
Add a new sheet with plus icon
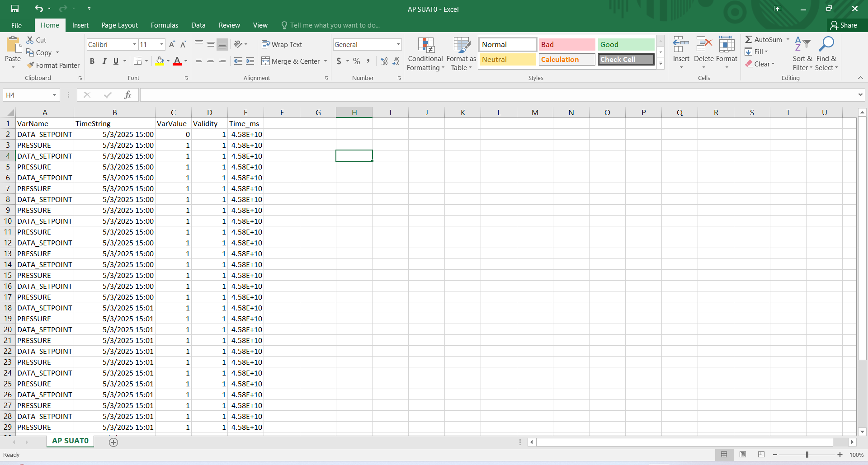pyautogui.click(x=113, y=442)
